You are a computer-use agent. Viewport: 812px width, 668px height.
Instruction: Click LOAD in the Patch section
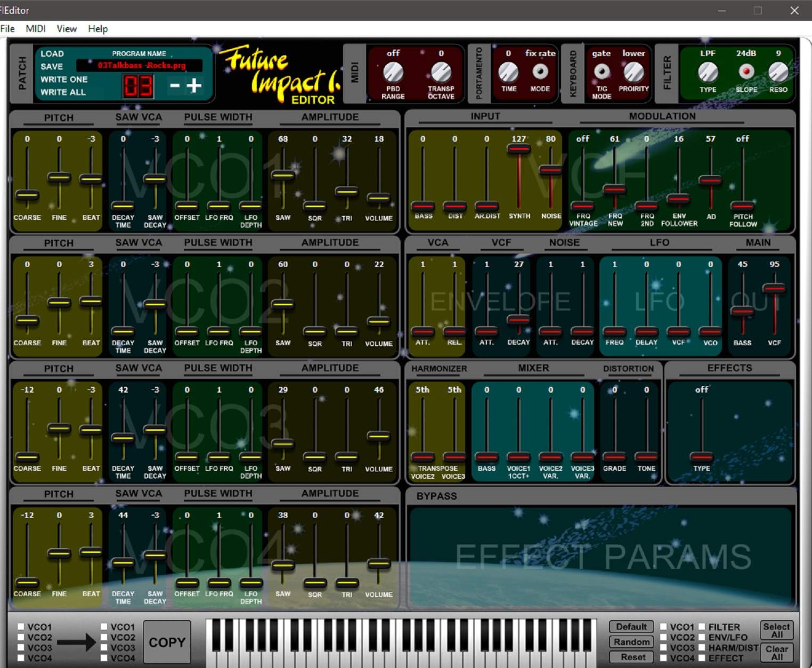pos(52,54)
